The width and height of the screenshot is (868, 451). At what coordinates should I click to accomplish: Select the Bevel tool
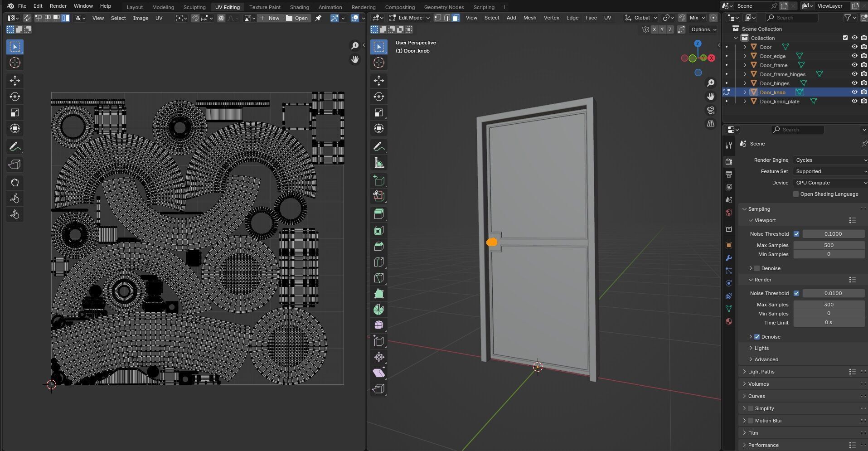(379, 246)
